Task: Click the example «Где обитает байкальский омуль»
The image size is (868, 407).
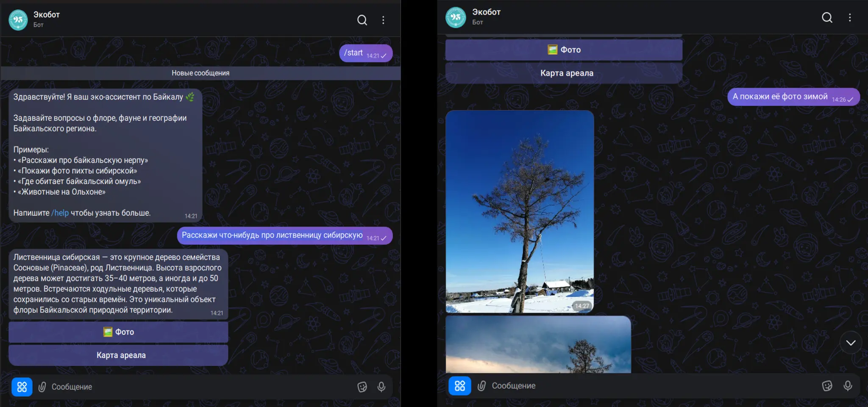Action: pyautogui.click(x=79, y=181)
